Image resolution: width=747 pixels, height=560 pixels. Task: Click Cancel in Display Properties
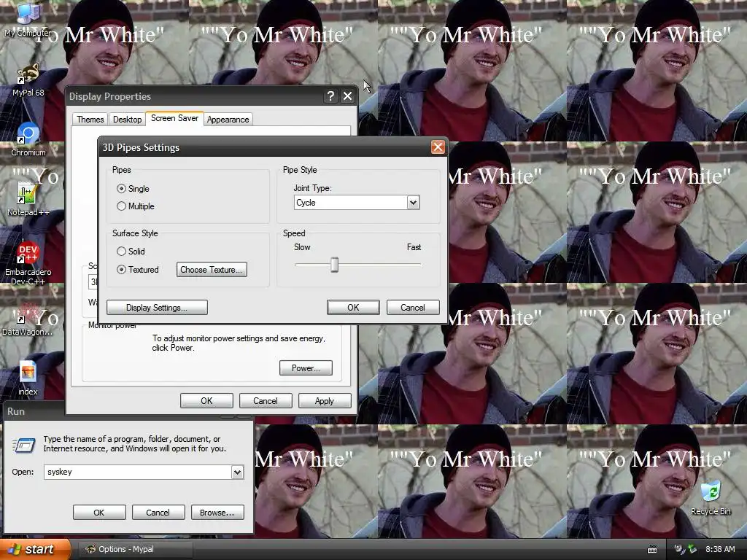266,401
